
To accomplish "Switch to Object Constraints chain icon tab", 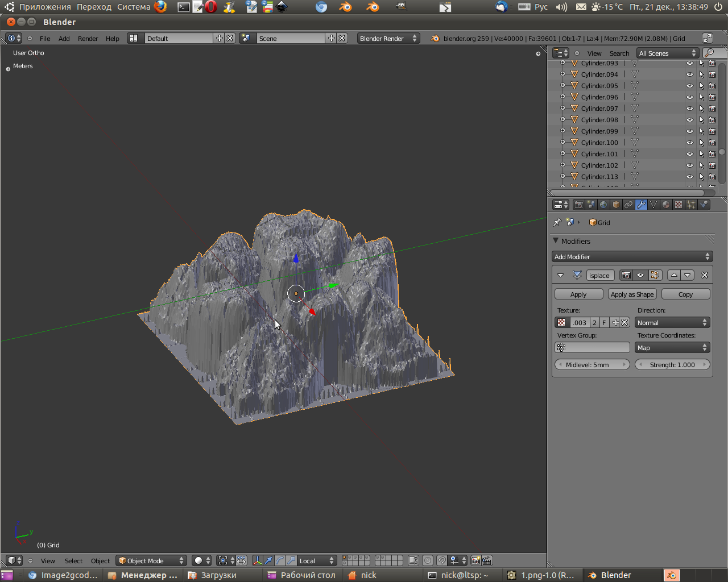I will (628, 205).
